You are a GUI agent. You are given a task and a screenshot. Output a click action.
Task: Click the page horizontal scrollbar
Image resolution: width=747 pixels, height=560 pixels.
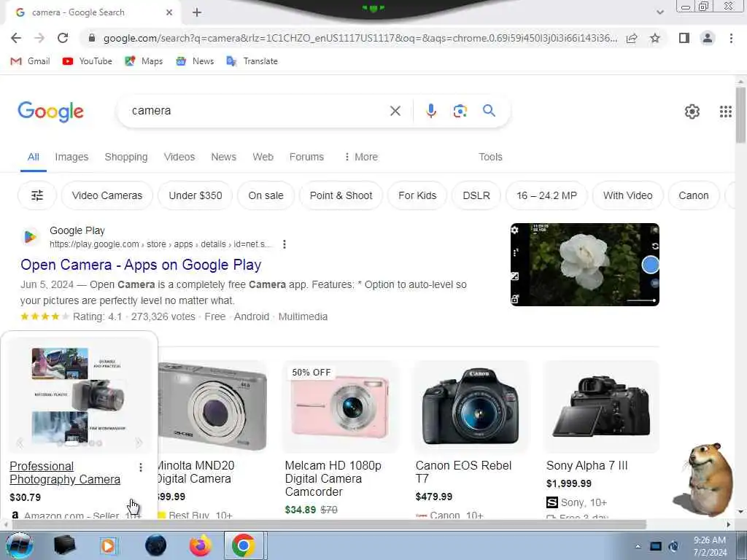[x=329, y=525]
